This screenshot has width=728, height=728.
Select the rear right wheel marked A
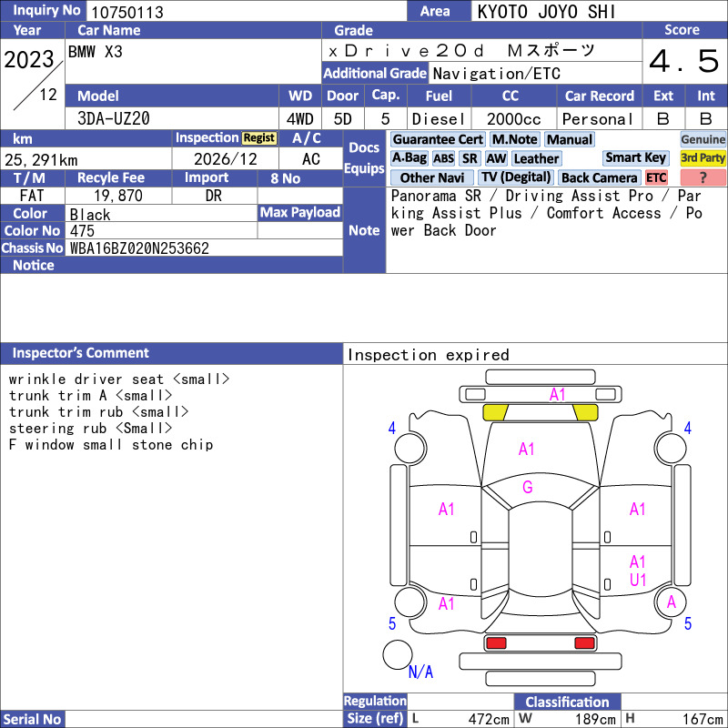point(671,602)
